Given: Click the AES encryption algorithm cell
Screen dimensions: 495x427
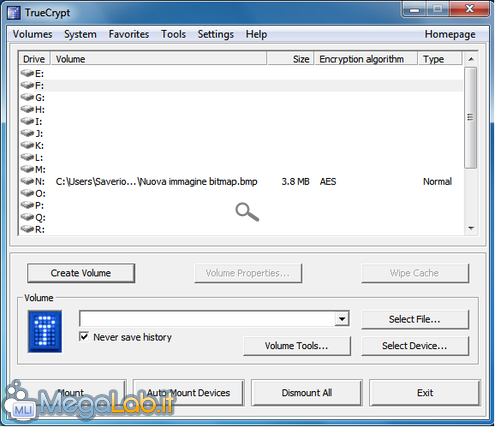Looking at the screenshot, I should 328,181.
